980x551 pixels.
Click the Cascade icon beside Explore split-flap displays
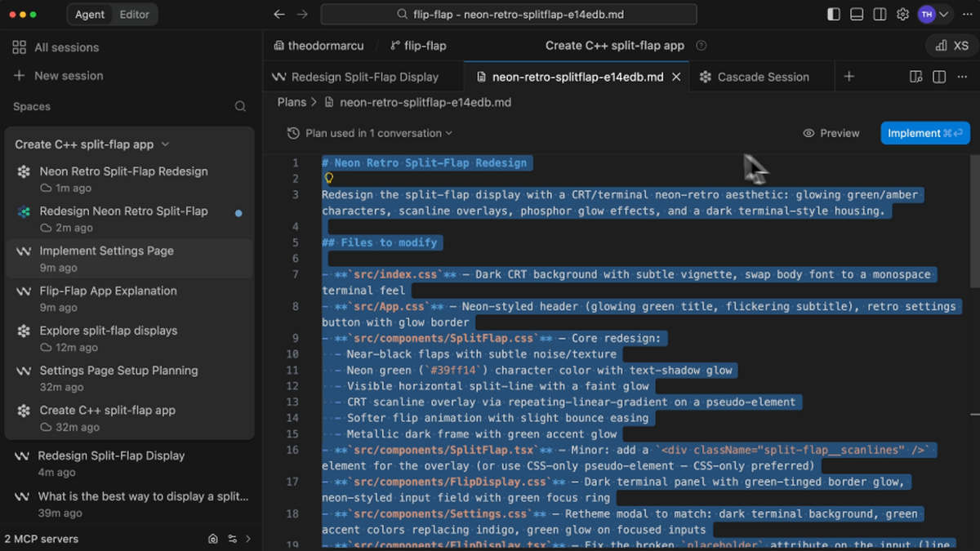point(24,331)
